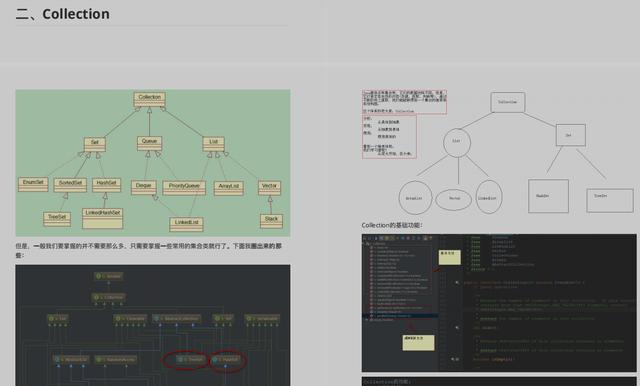
Task: Click the SortedSet box in green diagram
Action: pos(70,185)
